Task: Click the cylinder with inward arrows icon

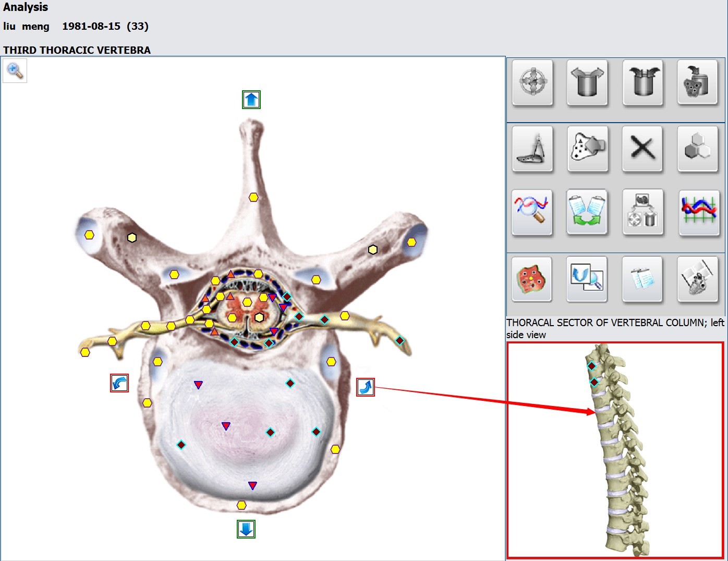Action: tap(642, 82)
